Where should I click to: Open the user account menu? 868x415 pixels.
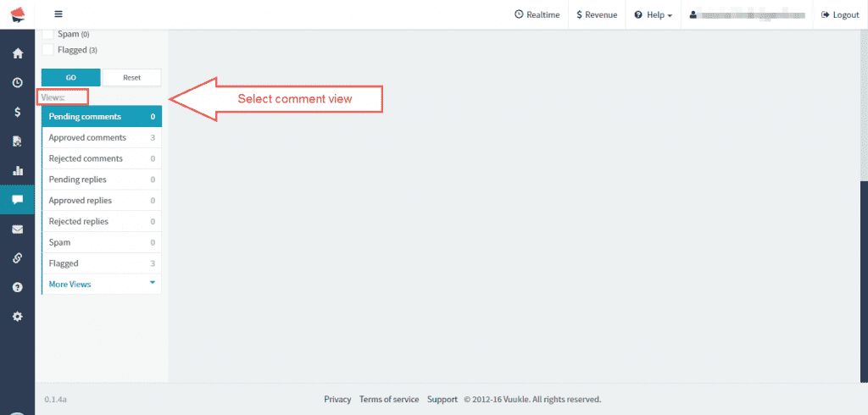pyautogui.click(x=747, y=14)
